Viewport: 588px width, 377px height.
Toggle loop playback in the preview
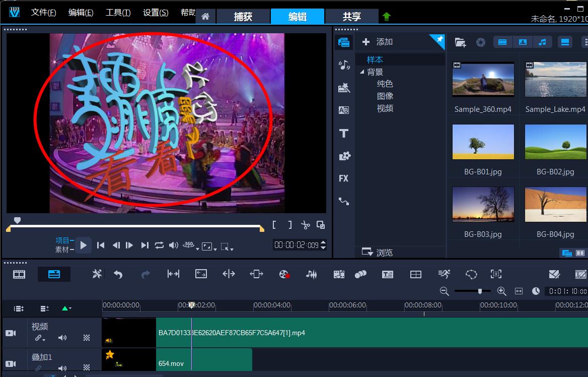[x=159, y=245]
